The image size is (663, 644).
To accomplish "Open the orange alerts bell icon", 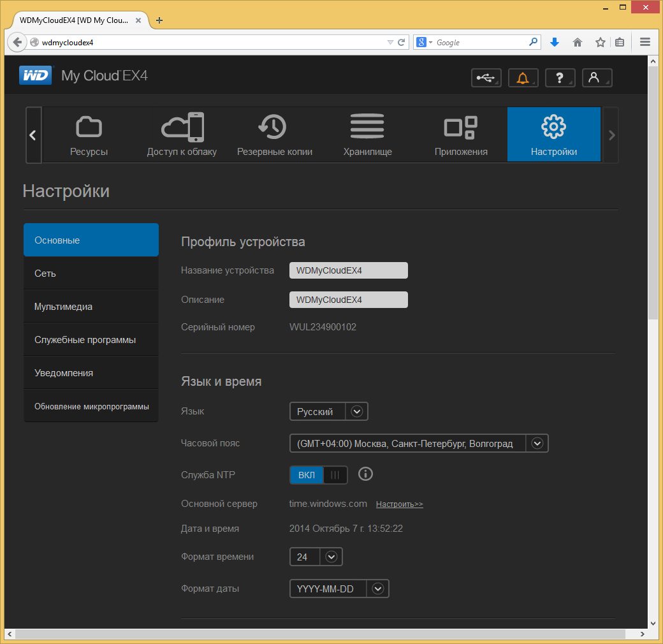I will click(x=523, y=78).
